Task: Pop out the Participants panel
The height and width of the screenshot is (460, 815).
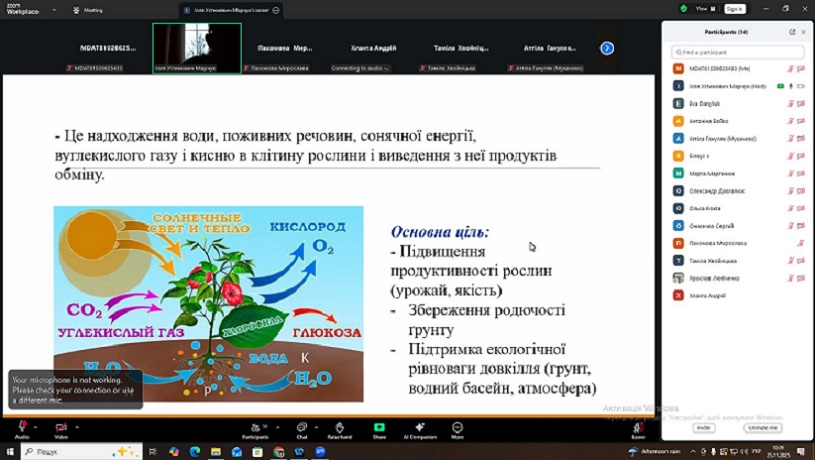Action: [x=792, y=32]
